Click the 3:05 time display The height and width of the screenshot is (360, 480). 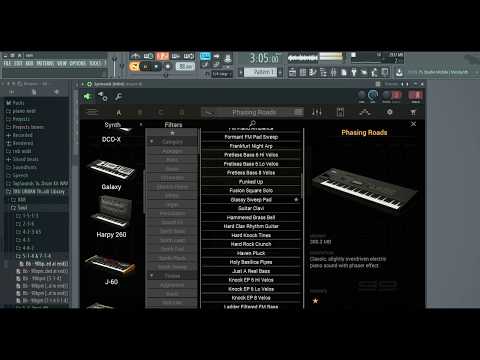coord(264,59)
